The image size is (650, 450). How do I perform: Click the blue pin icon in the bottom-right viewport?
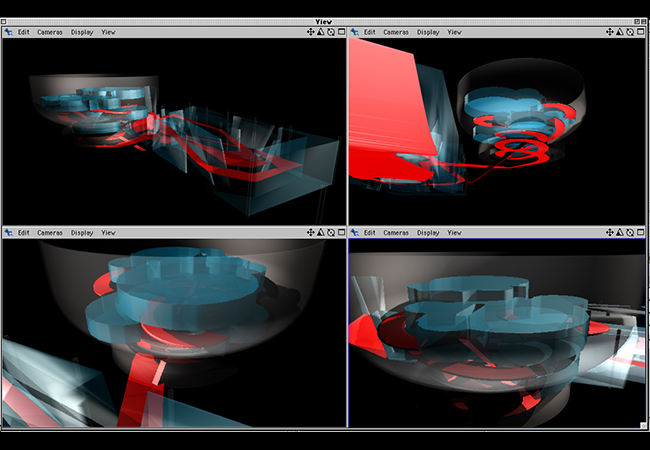[x=355, y=232]
